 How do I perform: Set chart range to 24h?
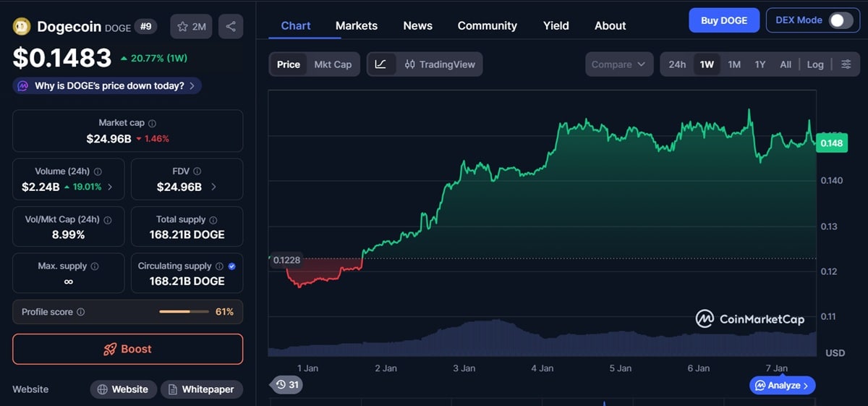[x=677, y=64]
